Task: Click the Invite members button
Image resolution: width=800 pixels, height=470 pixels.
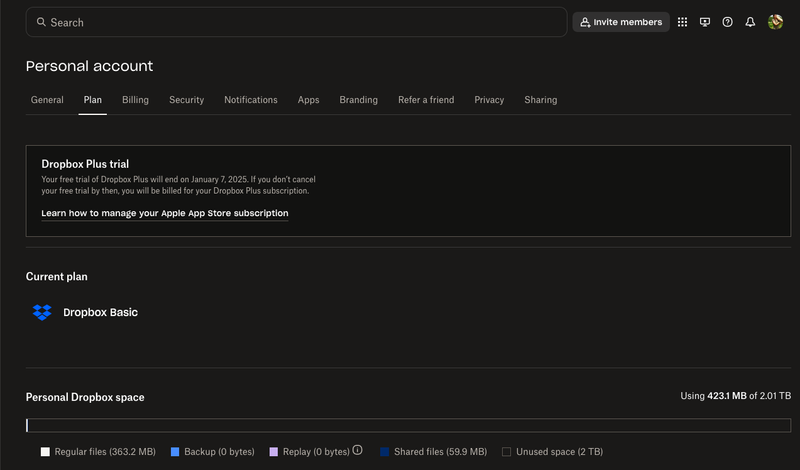Action: point(621,22)
